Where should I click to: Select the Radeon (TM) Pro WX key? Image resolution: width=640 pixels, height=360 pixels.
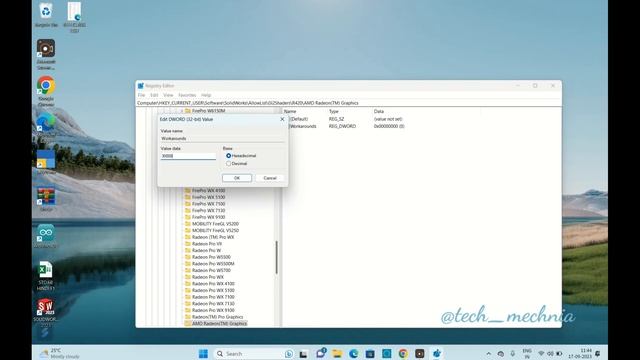[x=213, y=237]
